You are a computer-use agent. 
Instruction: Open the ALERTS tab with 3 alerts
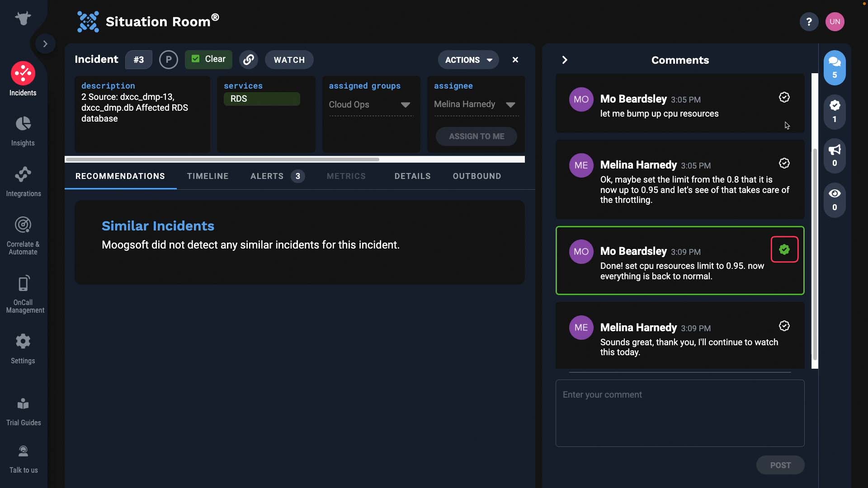pos(277,176)
